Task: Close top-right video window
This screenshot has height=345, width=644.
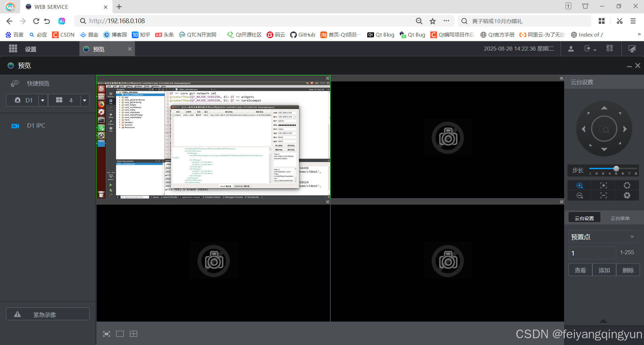Action: point(561,78)
